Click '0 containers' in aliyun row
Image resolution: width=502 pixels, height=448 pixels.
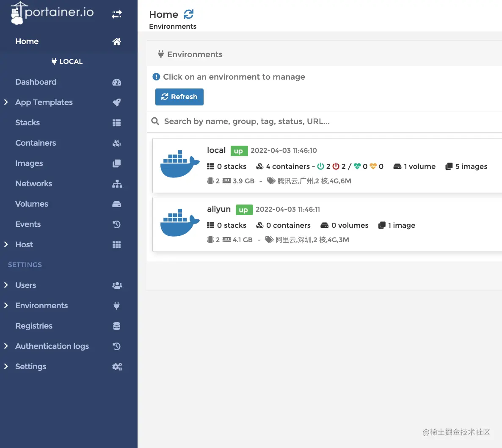[x=288, y=225]
